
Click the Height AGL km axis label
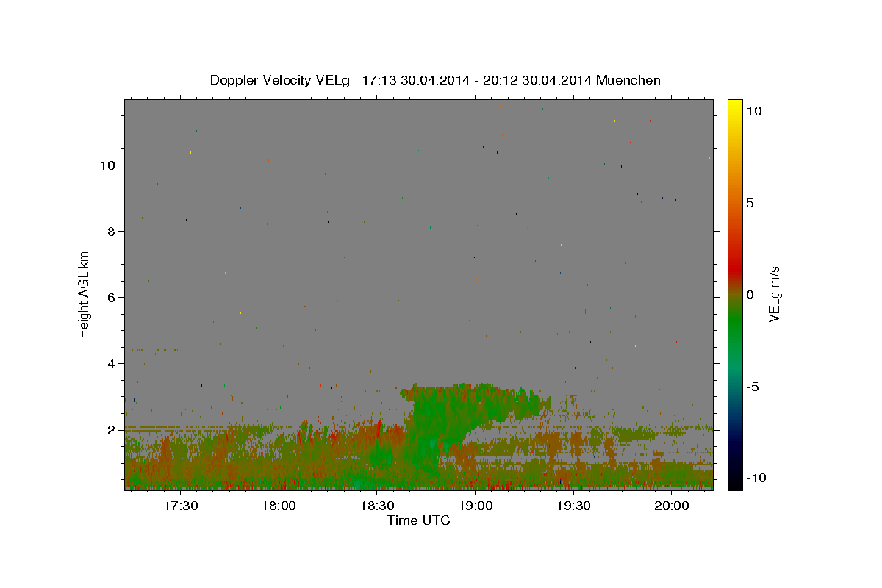(x=84, y=294)
